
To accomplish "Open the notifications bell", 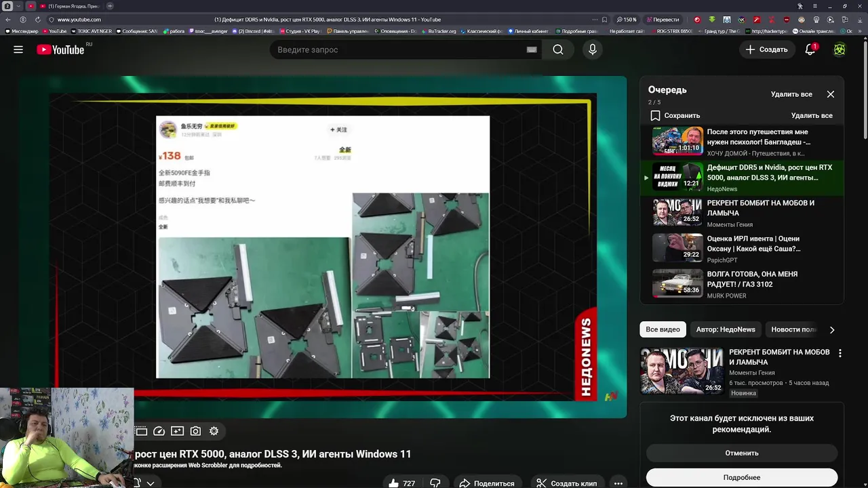I will click(810, 49).
